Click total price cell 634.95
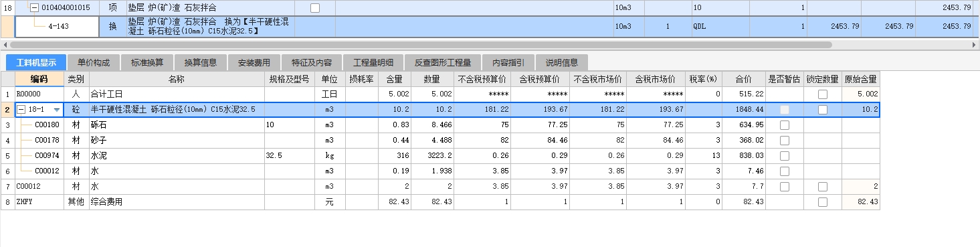 [744, 125]
